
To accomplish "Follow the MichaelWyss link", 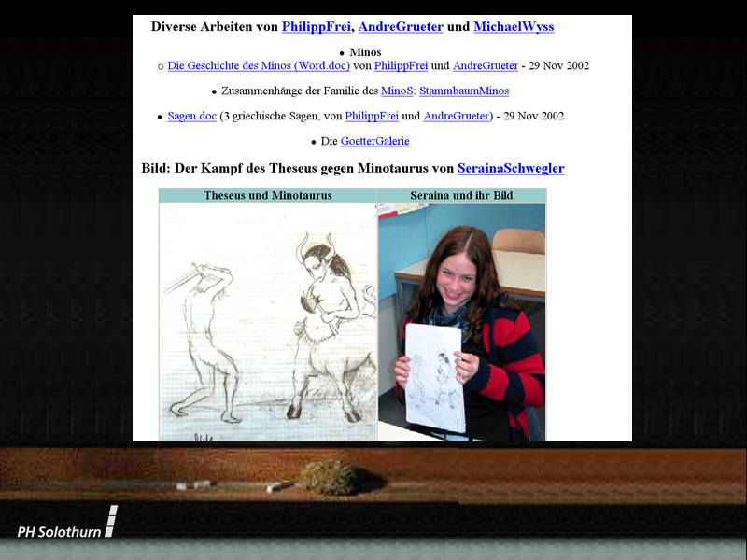I will coord(513,27).
